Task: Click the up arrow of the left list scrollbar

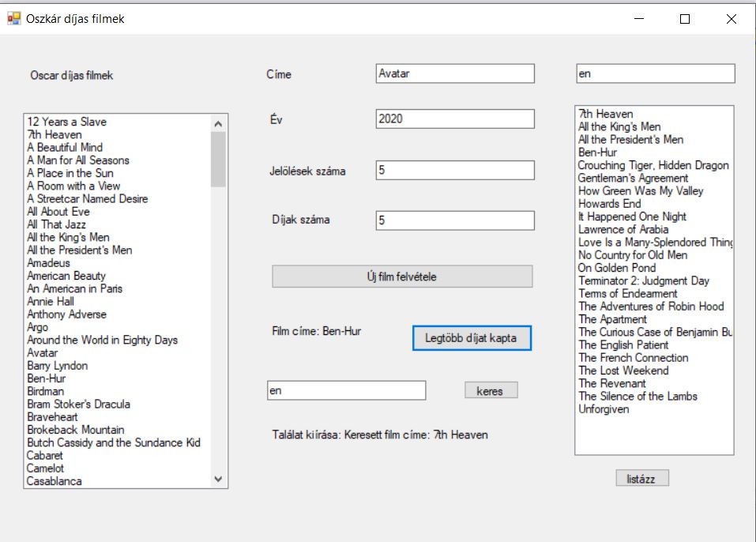Action: pos(218,124)
